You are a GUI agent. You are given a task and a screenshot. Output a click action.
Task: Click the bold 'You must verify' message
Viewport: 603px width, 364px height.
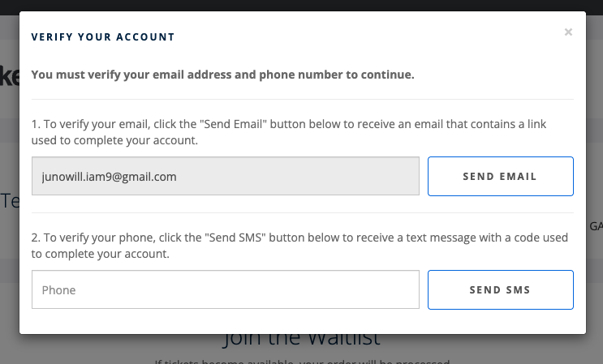point(222,75)
